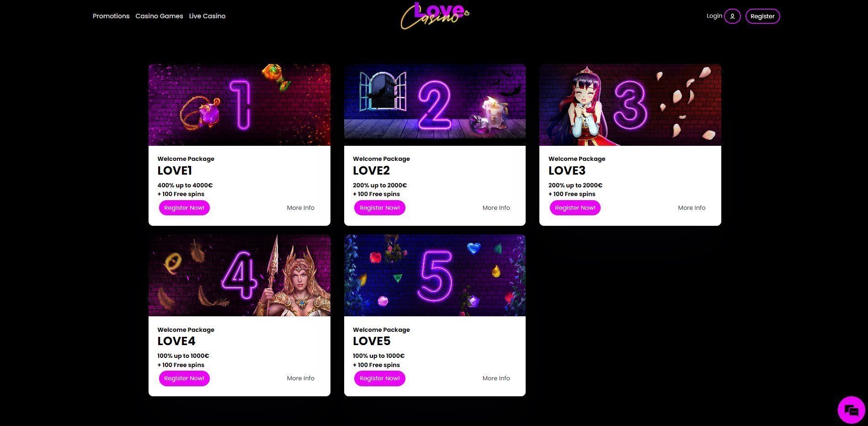Click the Register button in header
The image size is (868, 426).
coord(762,16)
